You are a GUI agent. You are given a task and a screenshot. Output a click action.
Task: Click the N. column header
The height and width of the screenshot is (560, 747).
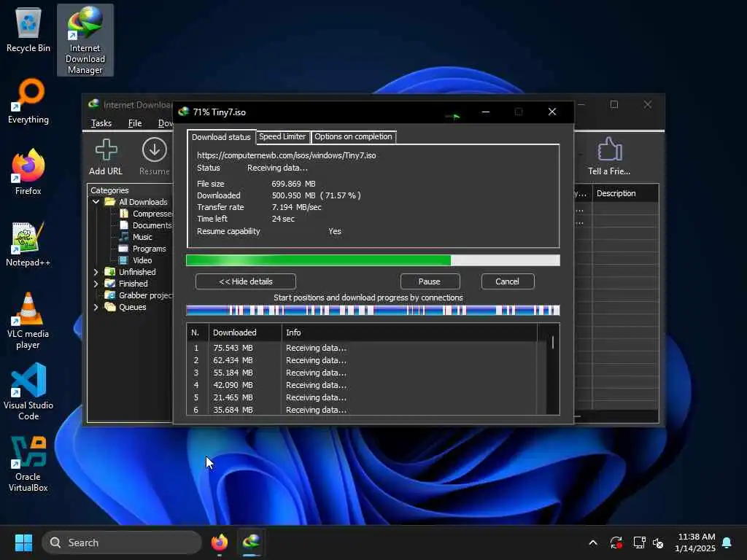click(x=198, y=332)
